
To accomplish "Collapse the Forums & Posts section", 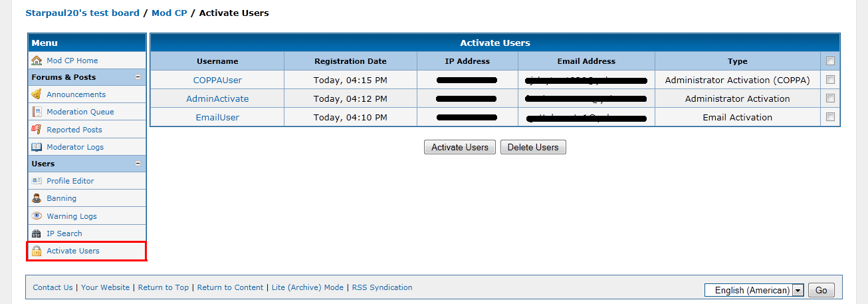I will click(138, 77).
